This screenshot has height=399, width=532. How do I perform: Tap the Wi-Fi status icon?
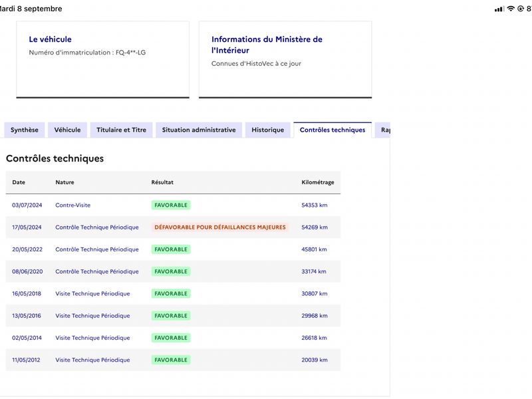click(x=511, y=9)
